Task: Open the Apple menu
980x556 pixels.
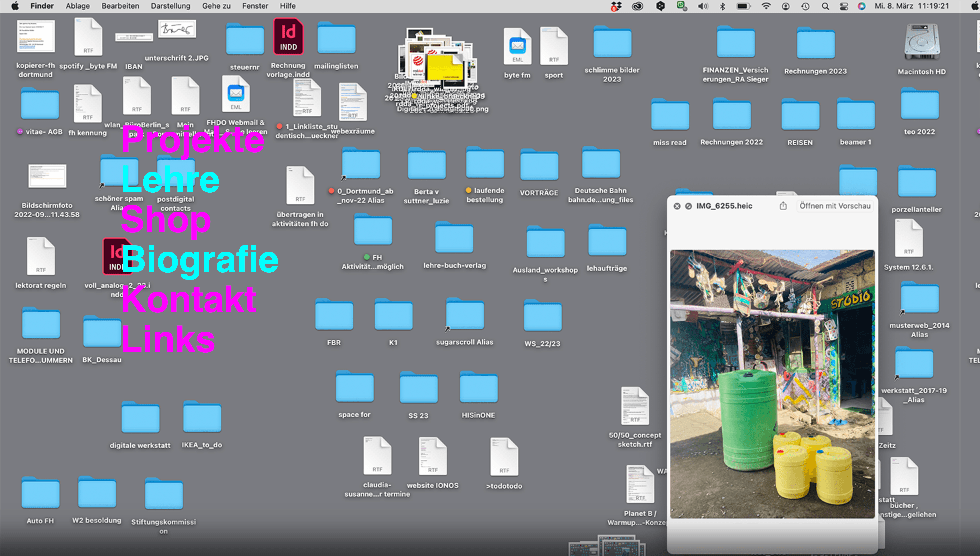Action: 15,6
